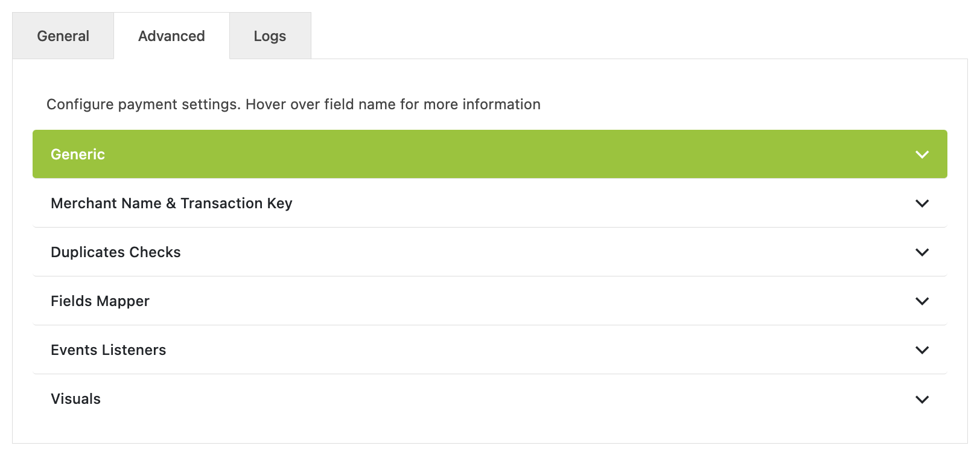Expand the Duplicates Checks section title
This screenshot has height=466, width=980.
pyautogui.click(x=116, y=252)
